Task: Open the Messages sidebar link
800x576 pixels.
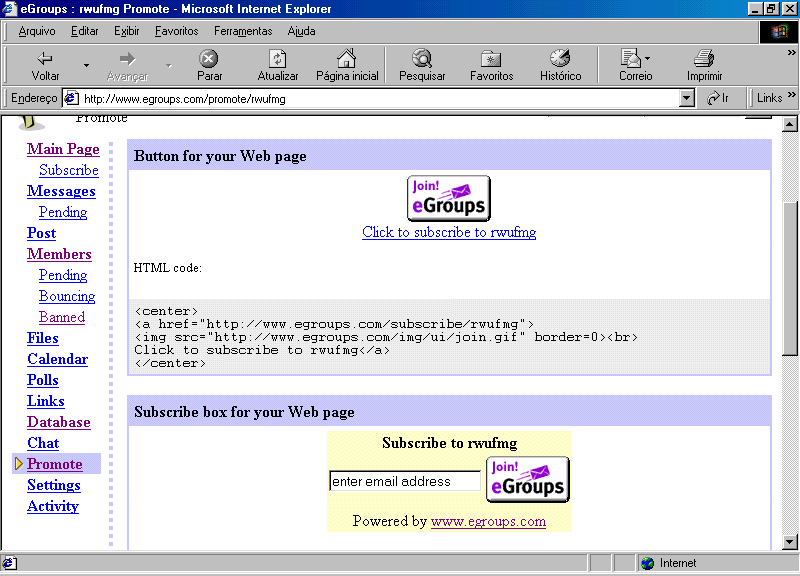Action: pyautogui.click(x=61, y=191)
